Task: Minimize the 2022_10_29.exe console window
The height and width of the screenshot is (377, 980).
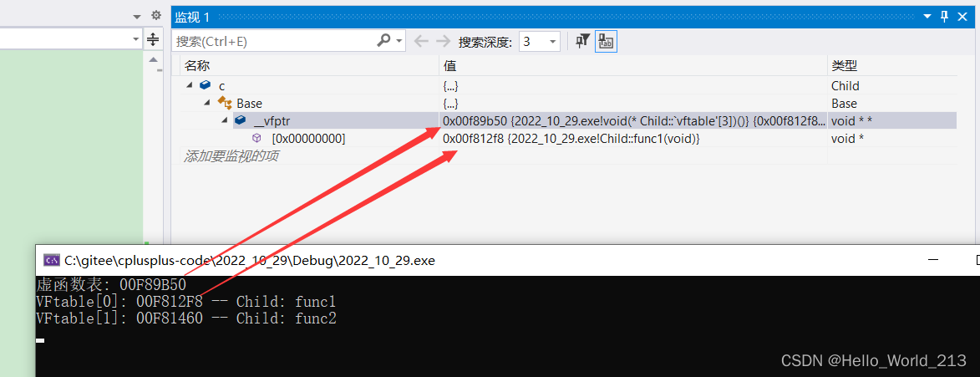Action: 933,260
